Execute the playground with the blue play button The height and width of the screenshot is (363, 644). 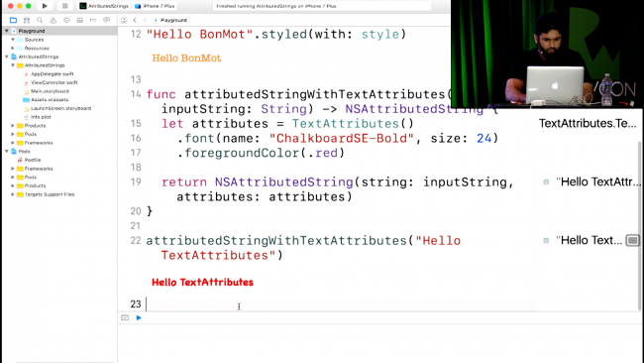(x=139, y=317)
